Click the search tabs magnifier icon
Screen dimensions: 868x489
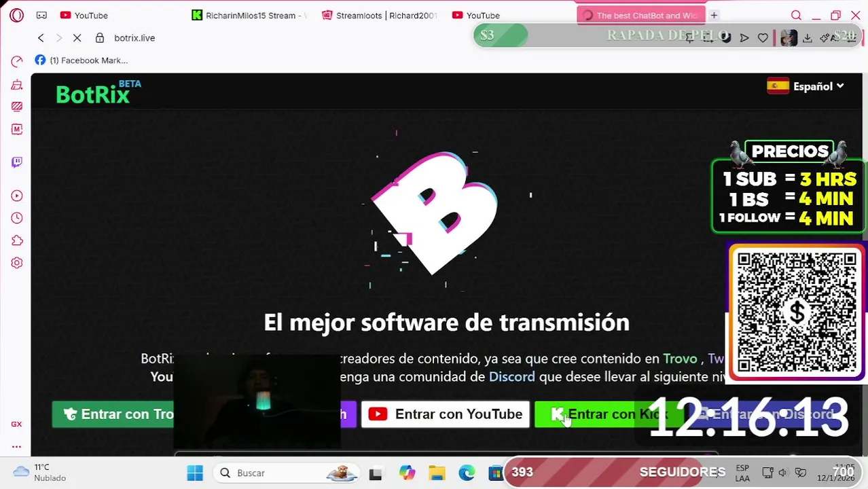coord(796,15)
